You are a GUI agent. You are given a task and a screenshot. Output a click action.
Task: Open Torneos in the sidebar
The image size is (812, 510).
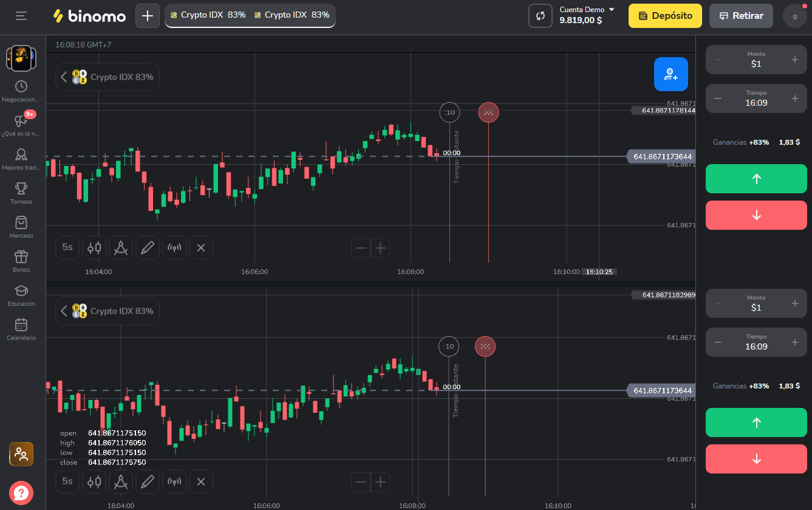(21, 193)
